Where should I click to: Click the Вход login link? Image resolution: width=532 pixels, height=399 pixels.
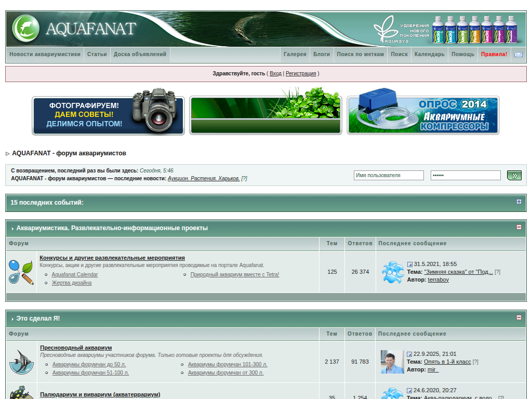point(275,74)
